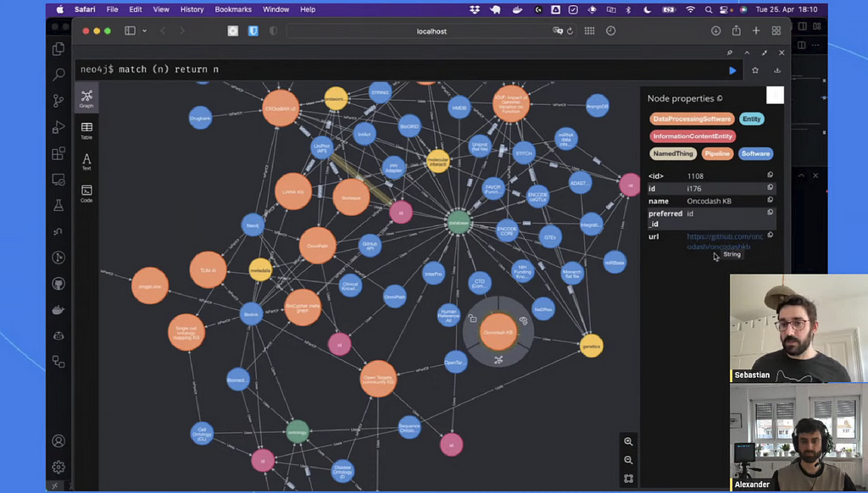Select Alexander's video tile
The image size is (868, 493).
coord(798,438)
